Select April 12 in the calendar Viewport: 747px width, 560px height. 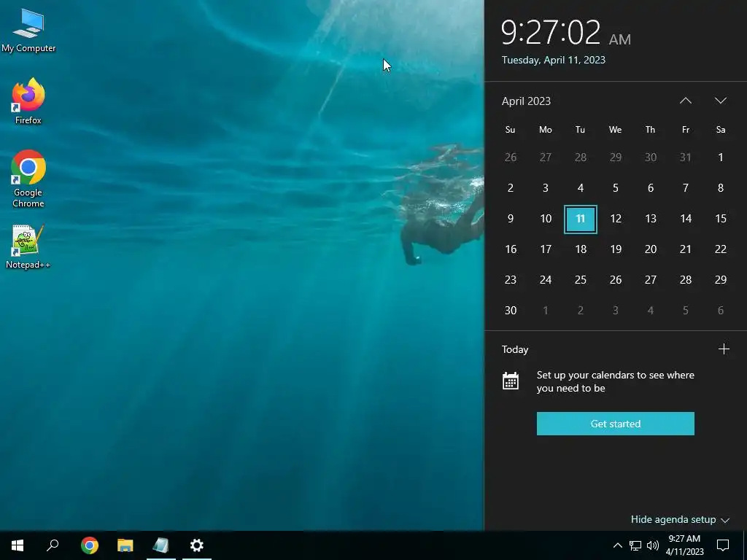[x=616, y=219]
